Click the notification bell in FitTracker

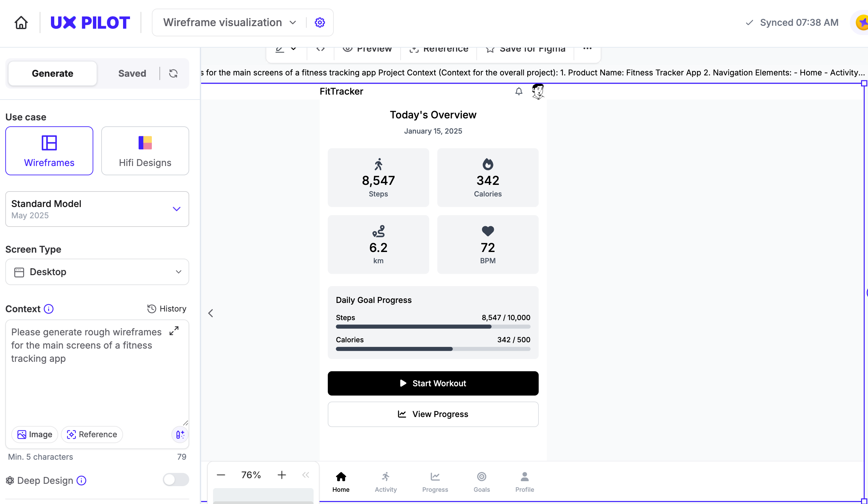[519, 91]
